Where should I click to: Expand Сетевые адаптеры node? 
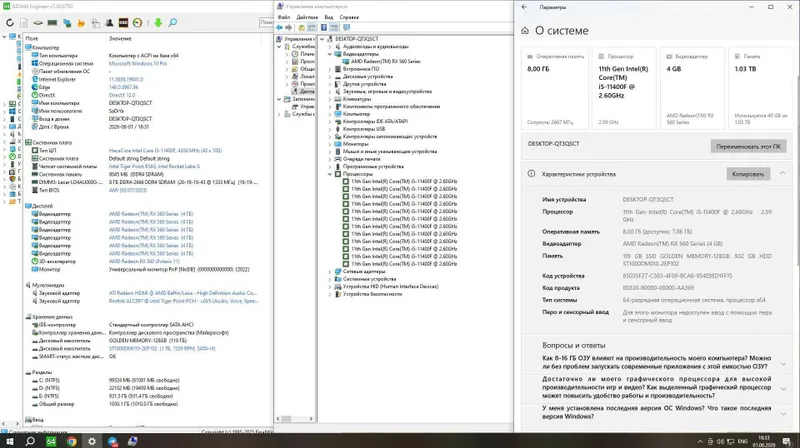[330, 271]
